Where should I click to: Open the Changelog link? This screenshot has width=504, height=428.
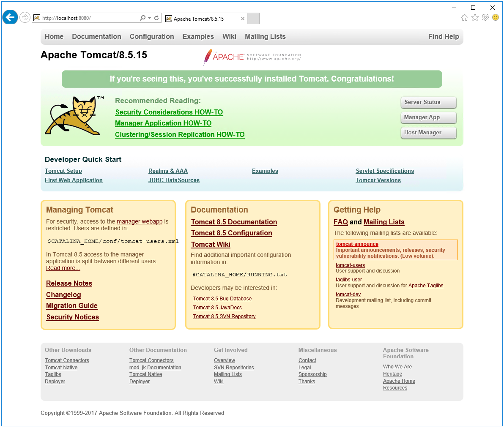point(63,295)
